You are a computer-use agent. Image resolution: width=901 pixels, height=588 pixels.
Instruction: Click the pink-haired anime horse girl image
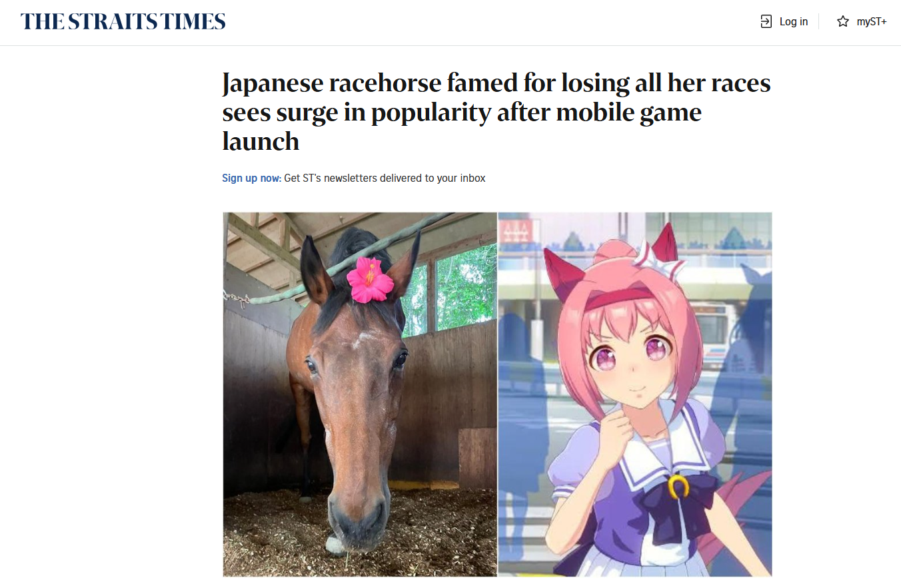[635, 394]
